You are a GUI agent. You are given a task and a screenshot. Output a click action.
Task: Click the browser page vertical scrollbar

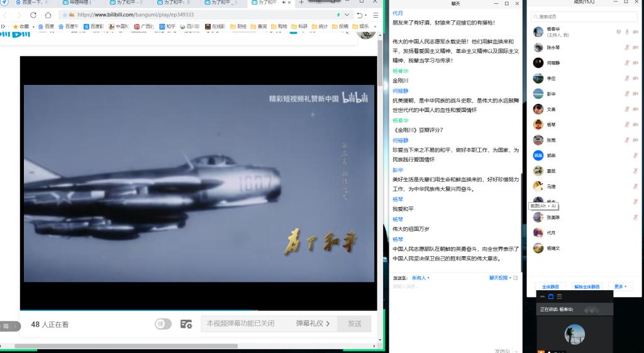pyautogui.click(x=380, y=64)
